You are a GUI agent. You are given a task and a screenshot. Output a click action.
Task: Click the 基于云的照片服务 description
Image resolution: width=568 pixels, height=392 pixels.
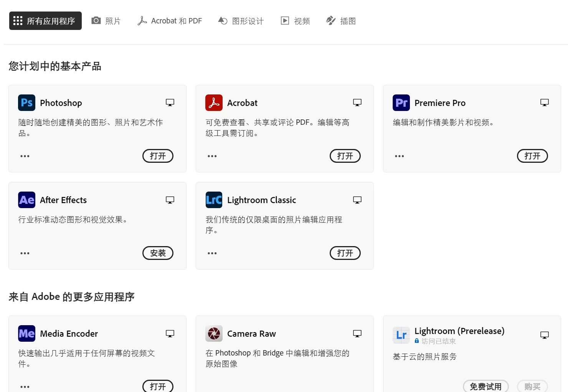coord(425,357)
